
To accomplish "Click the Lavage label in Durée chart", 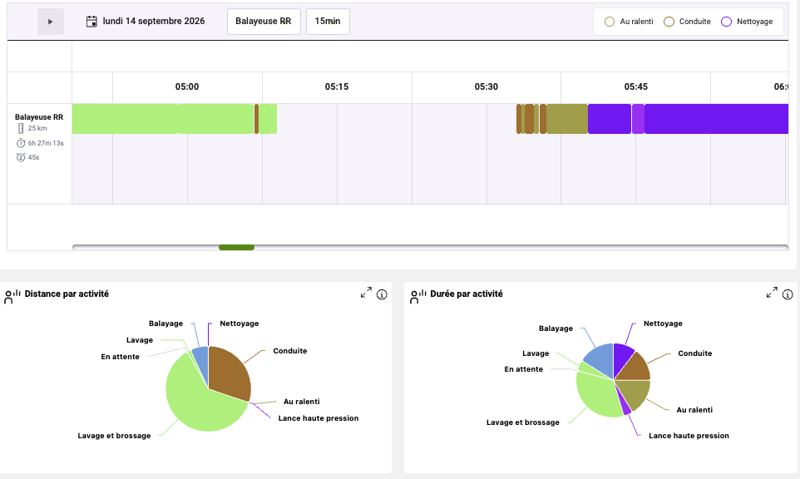I will 536,354.
